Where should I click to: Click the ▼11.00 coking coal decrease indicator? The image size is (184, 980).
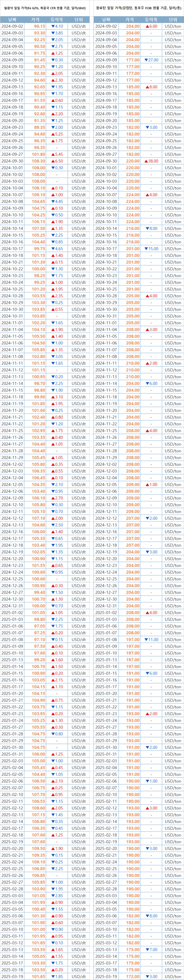(x=151, y=640)
